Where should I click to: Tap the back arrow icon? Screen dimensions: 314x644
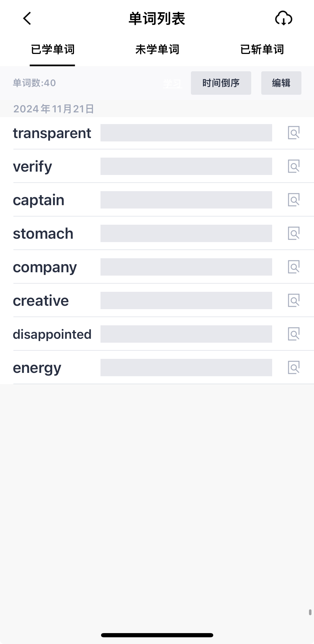click(27, 18)
